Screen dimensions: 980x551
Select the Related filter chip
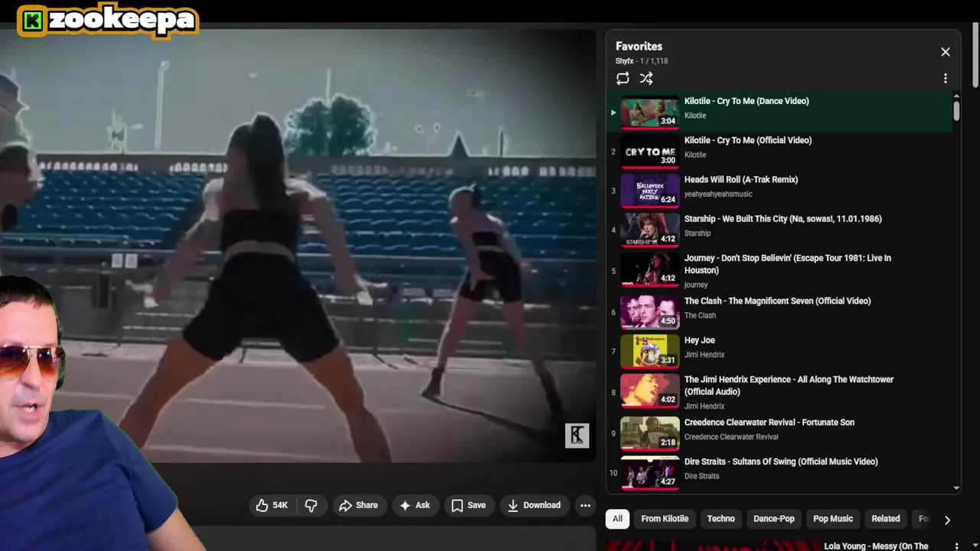point(886,519)
